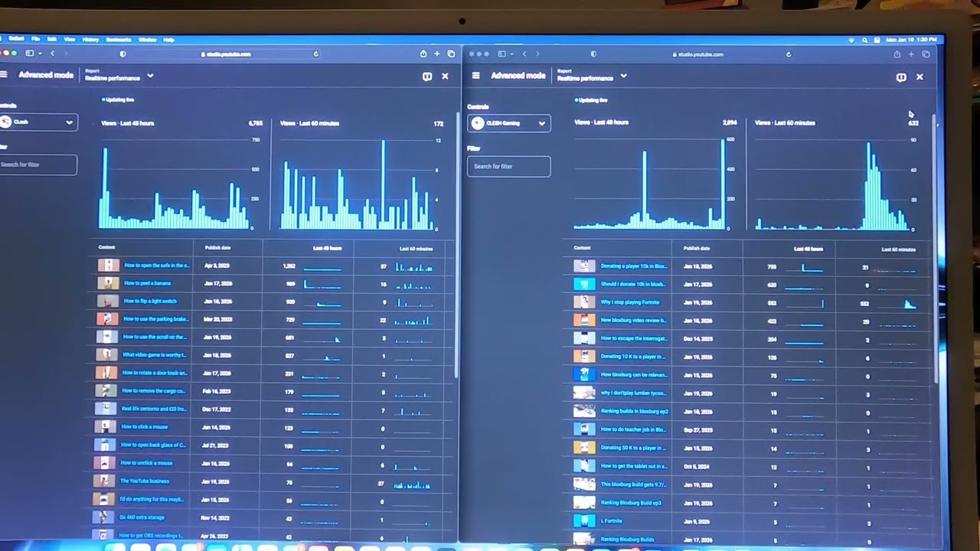The image size is (980, 551).
Task: Click feedback icon in right Studio window
Action: click(901, 77)
